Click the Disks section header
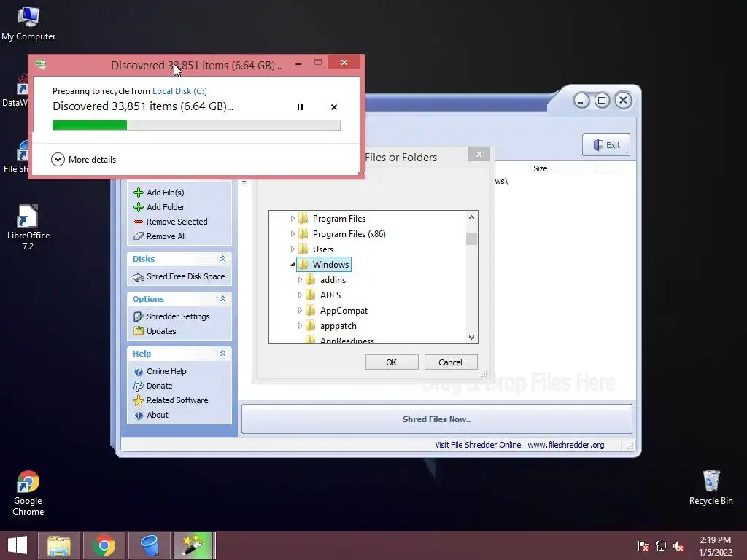Image resolution: width=747 pixels, height=560 pixels. click(179, 259)
